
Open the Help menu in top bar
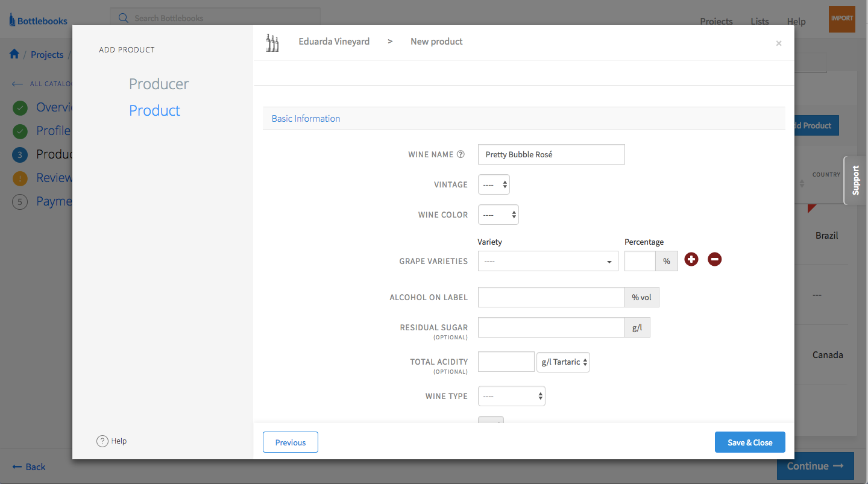point(796,21)
